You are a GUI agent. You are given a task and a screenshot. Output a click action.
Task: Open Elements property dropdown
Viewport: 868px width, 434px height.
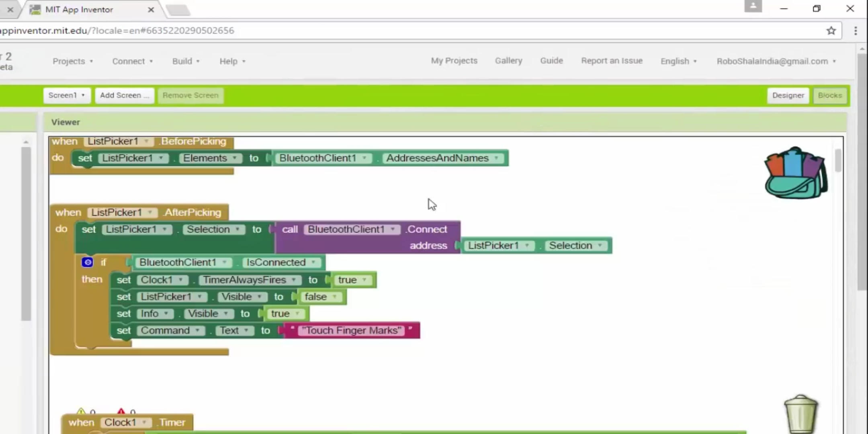(210, 158)
